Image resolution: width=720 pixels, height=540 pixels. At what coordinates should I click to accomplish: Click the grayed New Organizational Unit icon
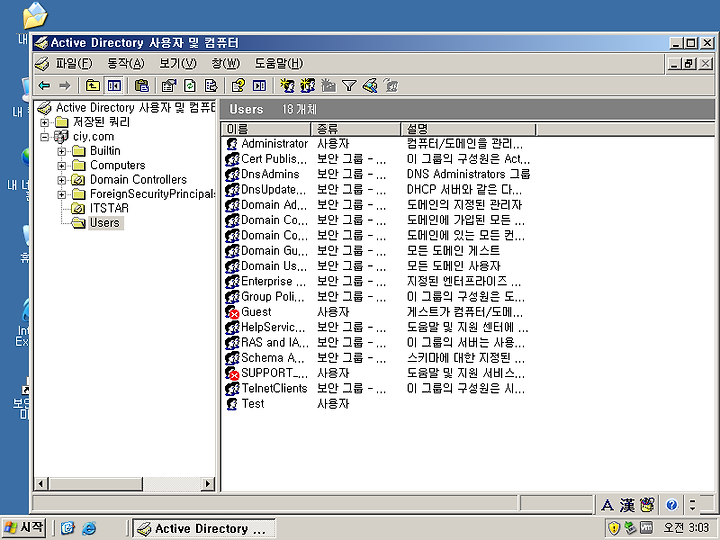328,85
